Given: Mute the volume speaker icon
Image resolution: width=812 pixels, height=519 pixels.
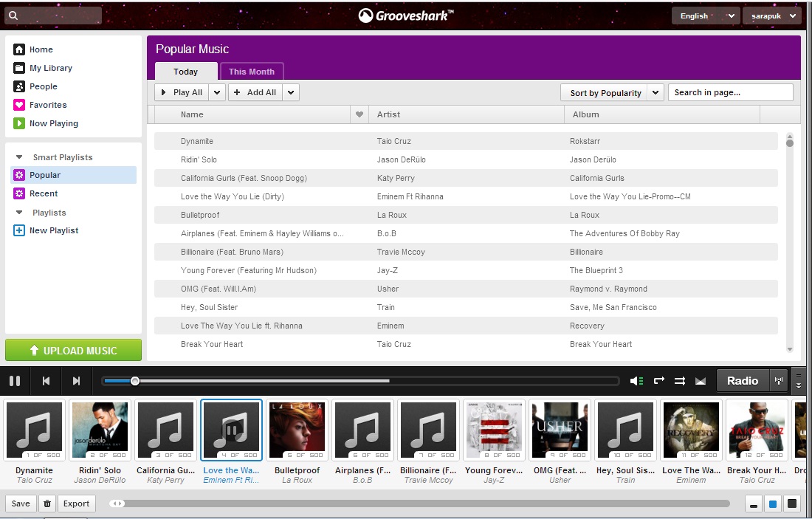Looking at the screenshot, I should [636, 381].
